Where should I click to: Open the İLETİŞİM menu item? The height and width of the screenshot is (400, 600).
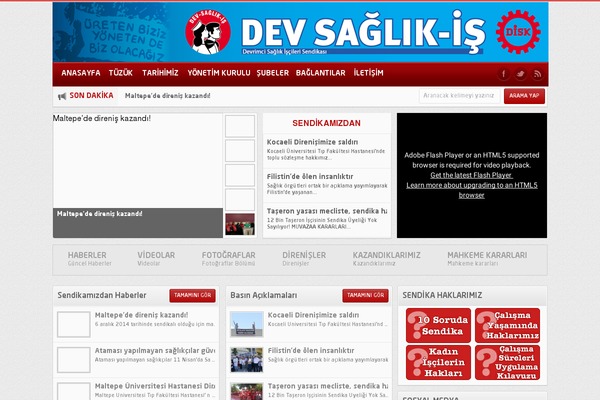(x=368, y=73)
